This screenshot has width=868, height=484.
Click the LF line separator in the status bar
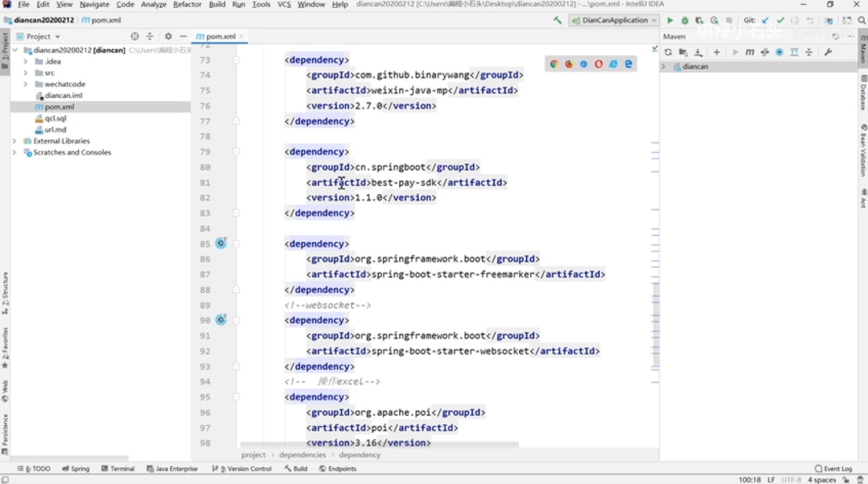[x=771, y=480]
